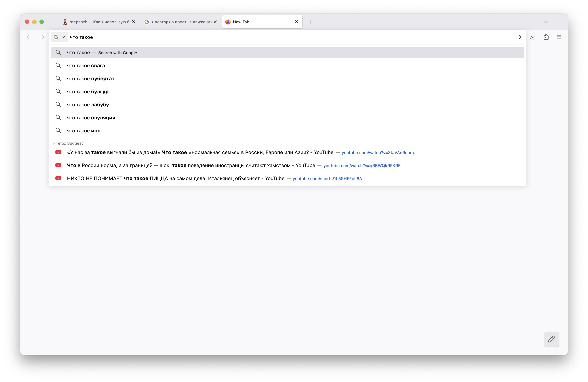Click the YouTube icon for 'нормальная семья' suggestion
The image size is (588, 382).
click(58, 152)
